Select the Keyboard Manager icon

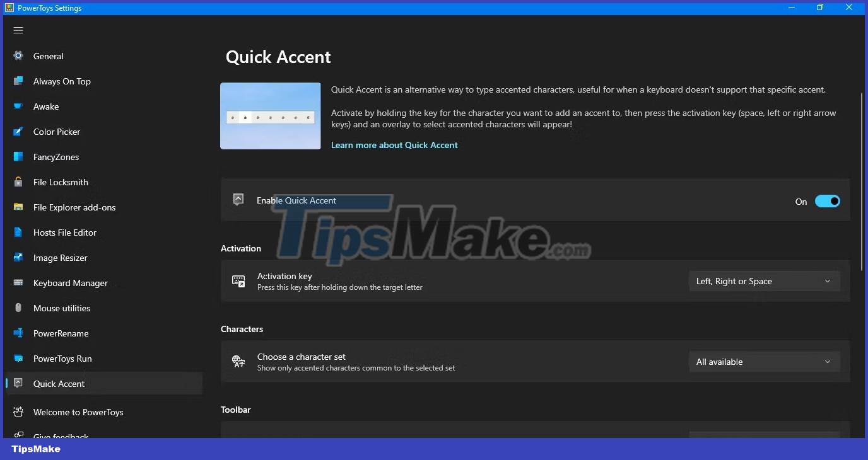click(19, 283)
